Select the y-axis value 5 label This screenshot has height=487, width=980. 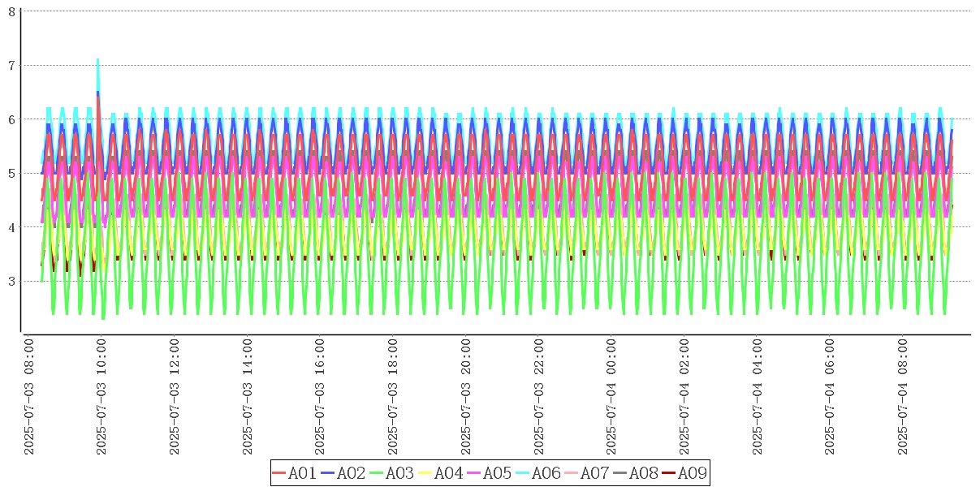point(11,174)
